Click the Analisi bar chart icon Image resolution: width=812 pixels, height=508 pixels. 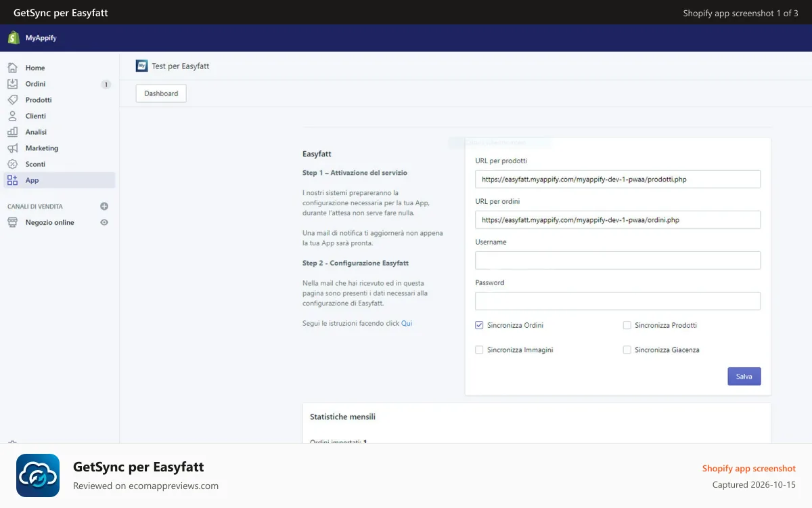pyautogui.click(x=12, y=132)
